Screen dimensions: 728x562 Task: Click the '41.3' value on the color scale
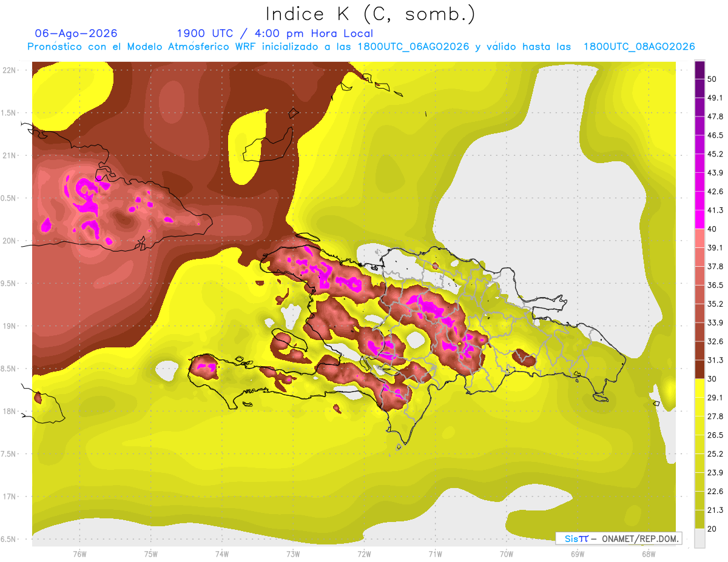click(x=715, y=210)
